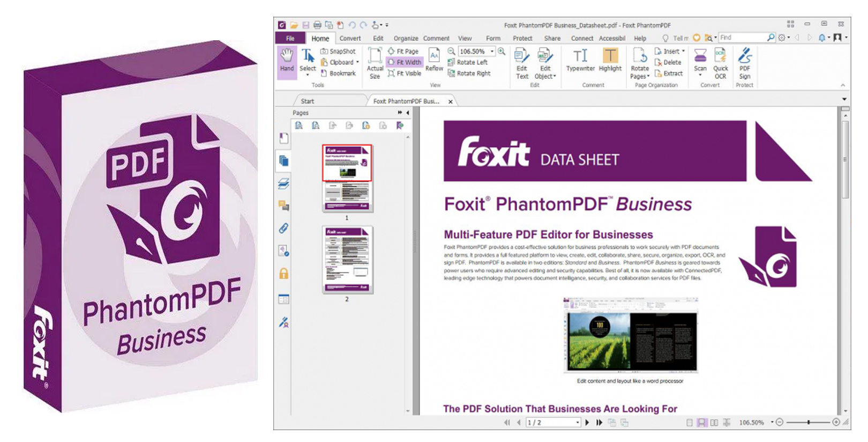Click the Open folder icon in quick access

(294, 25)
